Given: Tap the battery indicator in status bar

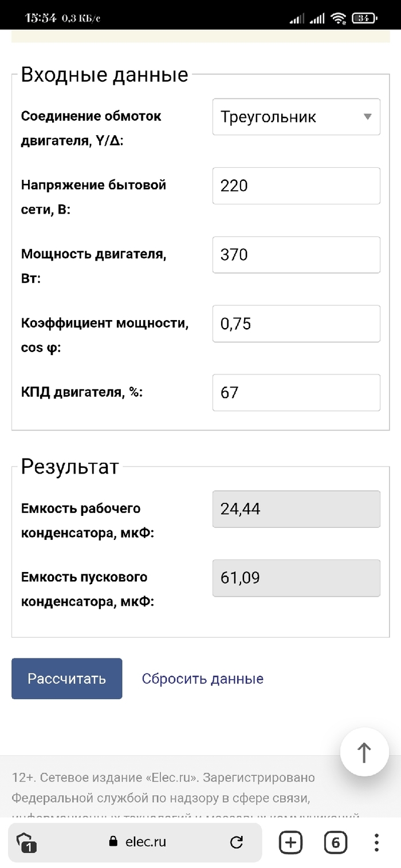Looking at the screenshot, I should [x=364, y=18].
